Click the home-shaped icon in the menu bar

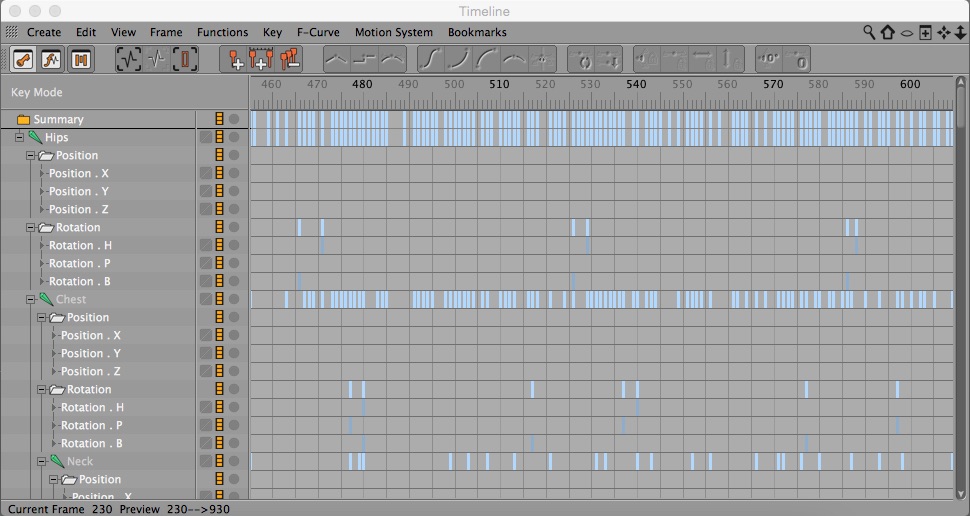pos(888,32)
